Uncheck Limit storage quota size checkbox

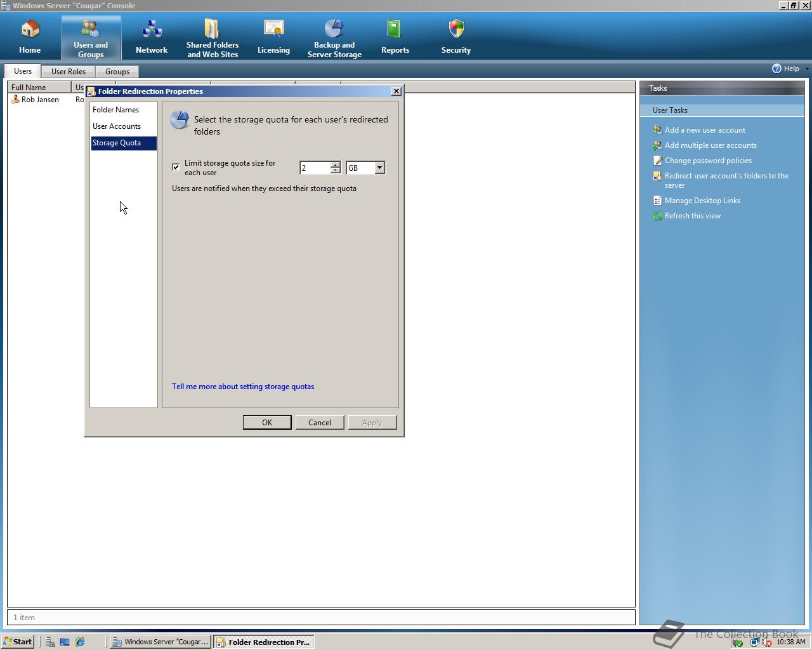tap(176, 167)
